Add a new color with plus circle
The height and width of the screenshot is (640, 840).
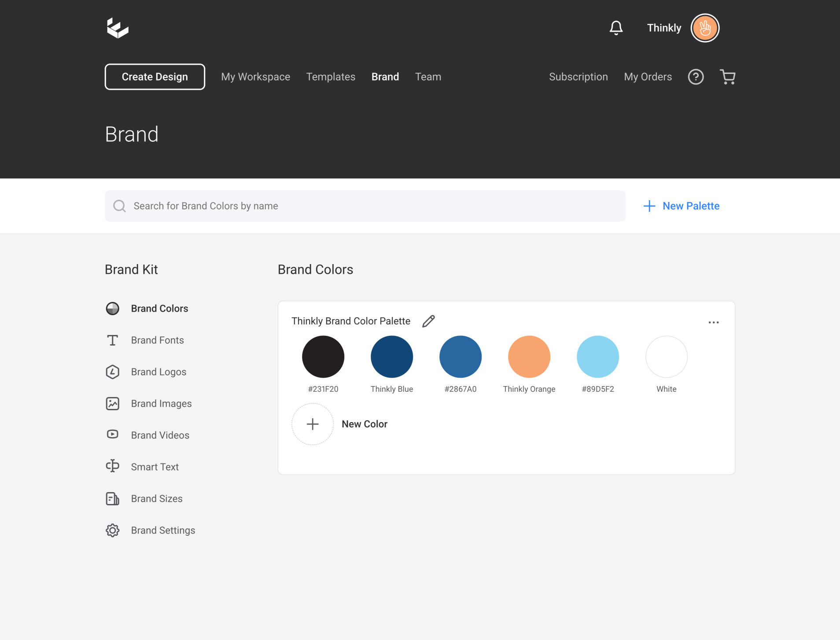click(x=313, y=424)
